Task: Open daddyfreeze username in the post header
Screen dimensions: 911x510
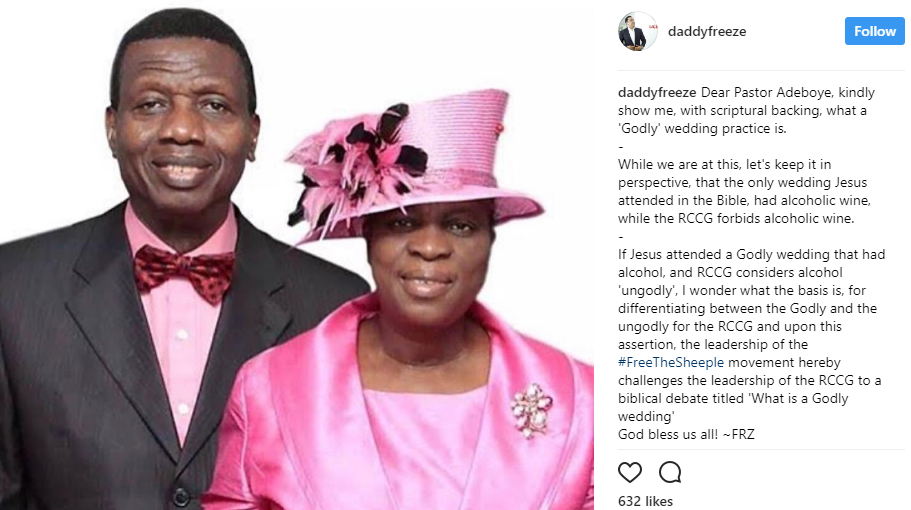Action: pyautogui.click(x=707, y=31)
